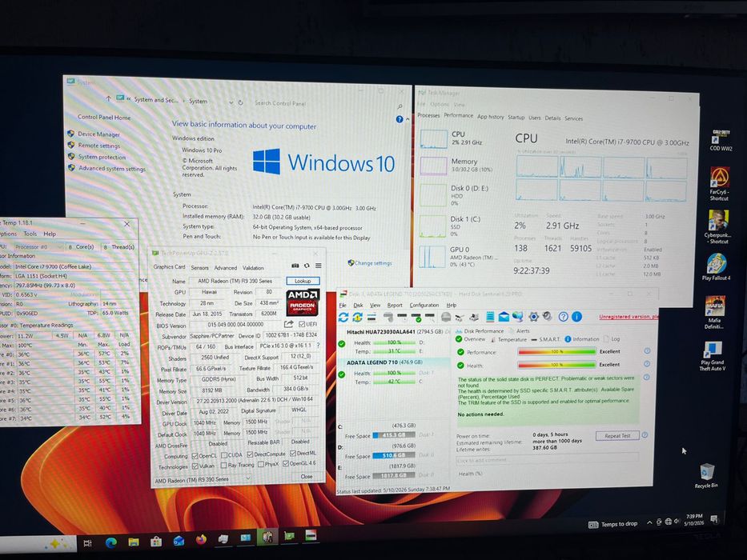Open the S.M.A.R.T. tab in Hard Disk Sentinel

click(545, 339)
